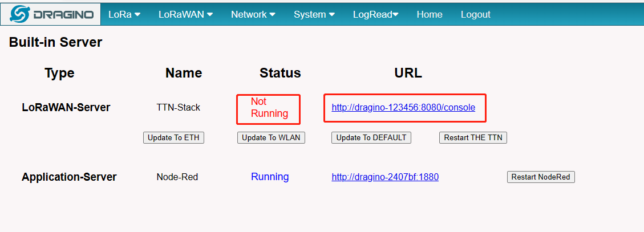The width and height of the screenshot is (644, 232).
Task: Click the Built-in Server heading
Action: tap(55, 42)
